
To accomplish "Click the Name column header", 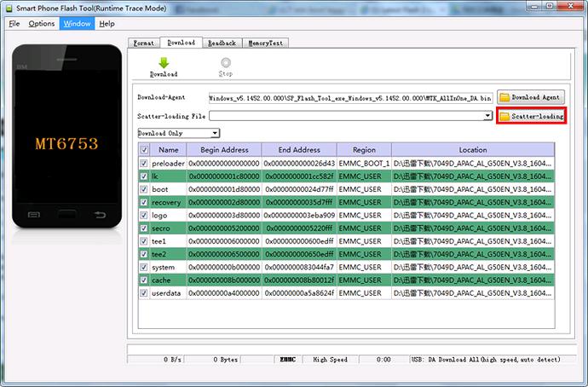I will (169, 150).
